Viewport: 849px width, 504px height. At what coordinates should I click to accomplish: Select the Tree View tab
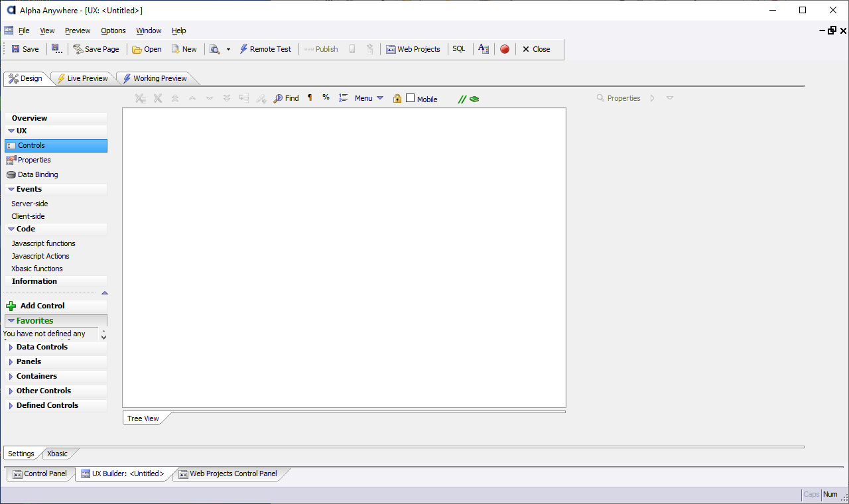point(143,418)
